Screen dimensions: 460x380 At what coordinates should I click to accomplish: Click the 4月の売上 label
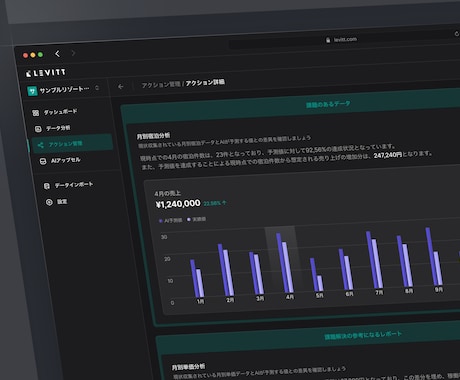(x=167, y=193)
